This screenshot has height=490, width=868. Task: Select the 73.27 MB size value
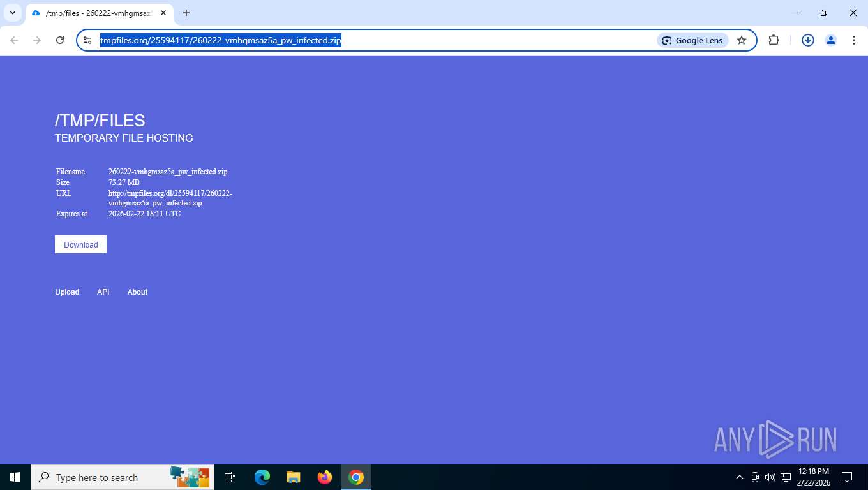click(124, 182)
